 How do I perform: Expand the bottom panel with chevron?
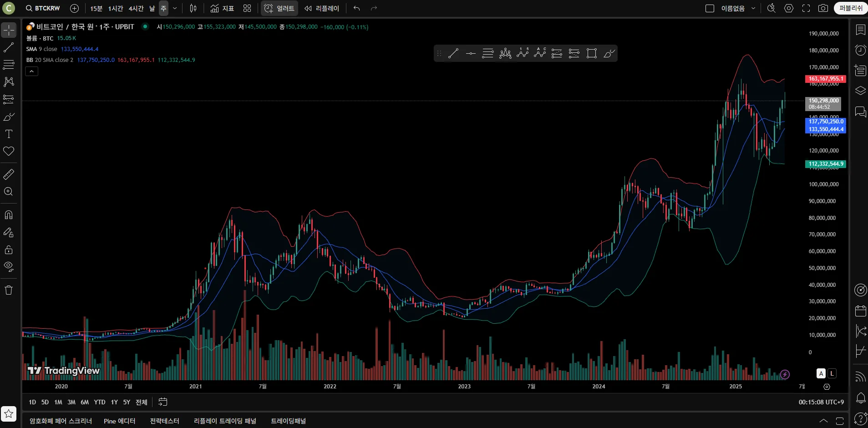[823, 421]
